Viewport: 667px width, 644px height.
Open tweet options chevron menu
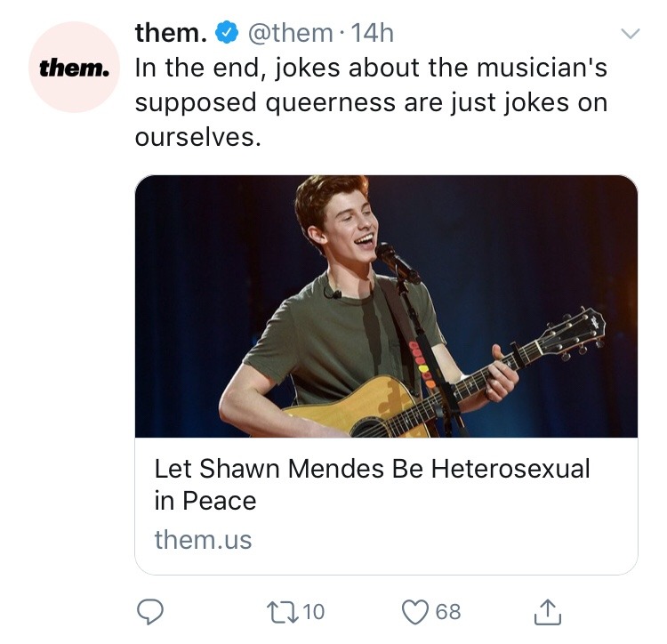tap(630, 35)
